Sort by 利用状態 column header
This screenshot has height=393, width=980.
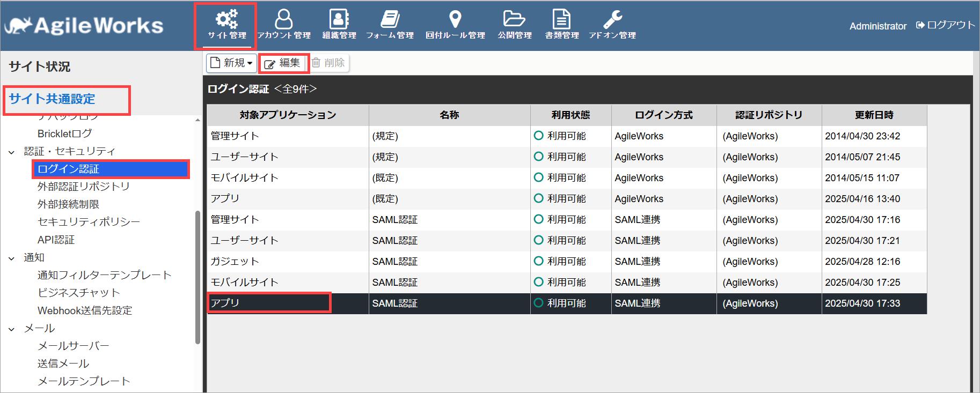(x=571, y=115)
